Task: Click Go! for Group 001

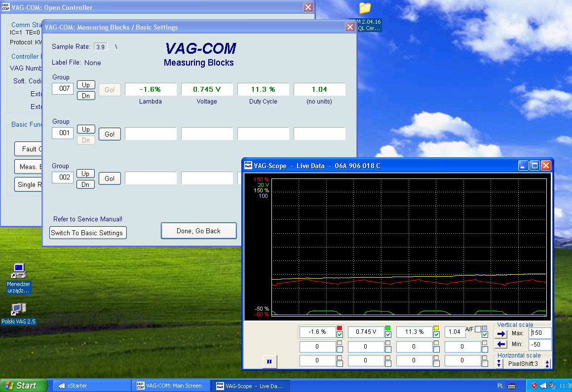Action: click(110, 134)
